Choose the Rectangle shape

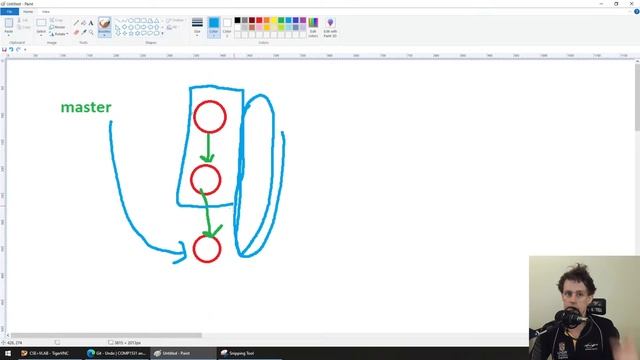click(x=138, y=20)
